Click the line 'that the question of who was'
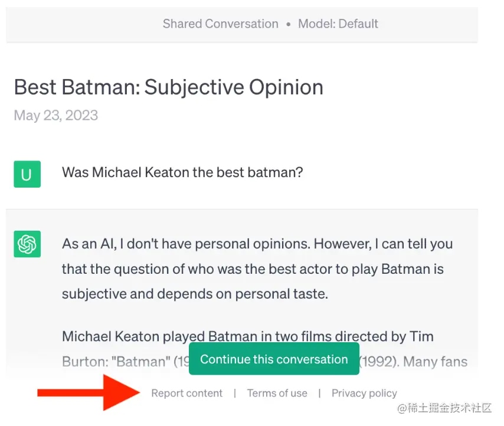Image resolution: width=504 pixels, height=426 pixels. tap(253, 269)
